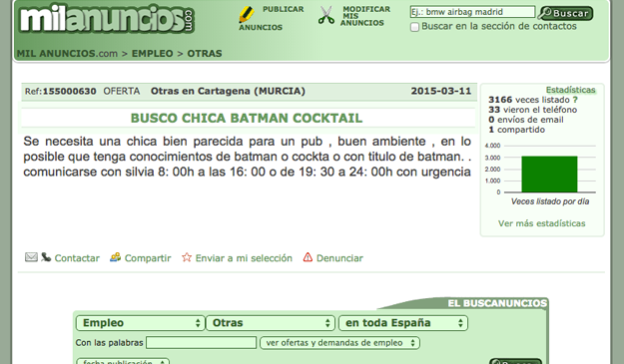Open 'ver ofertas y demandas de empleo' dropdown
The width and height of the screenshot is (624, 364).
click(339, 343)
